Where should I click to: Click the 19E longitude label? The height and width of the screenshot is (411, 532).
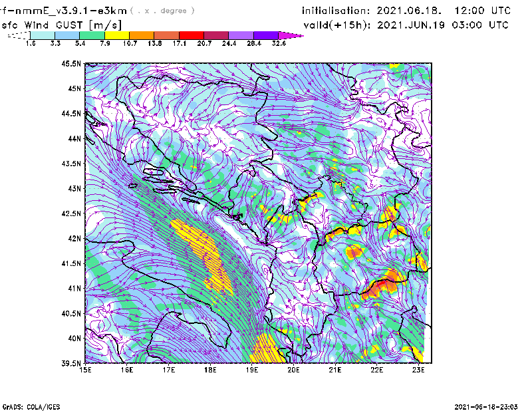(252, 370)
